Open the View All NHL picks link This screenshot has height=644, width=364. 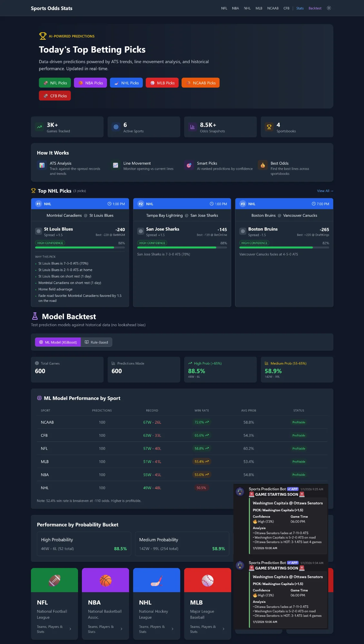coord(325,191)
